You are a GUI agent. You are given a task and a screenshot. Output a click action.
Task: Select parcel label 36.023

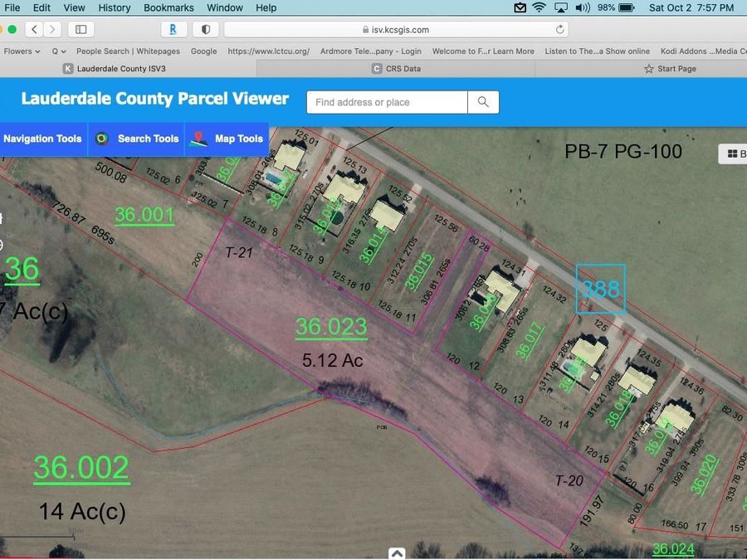(331, 327)
